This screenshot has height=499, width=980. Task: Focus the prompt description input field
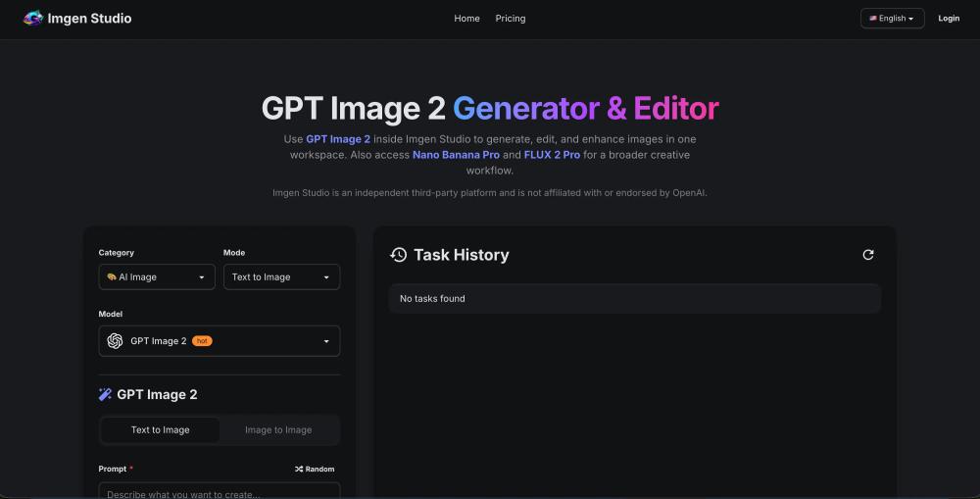pos(220,491)
